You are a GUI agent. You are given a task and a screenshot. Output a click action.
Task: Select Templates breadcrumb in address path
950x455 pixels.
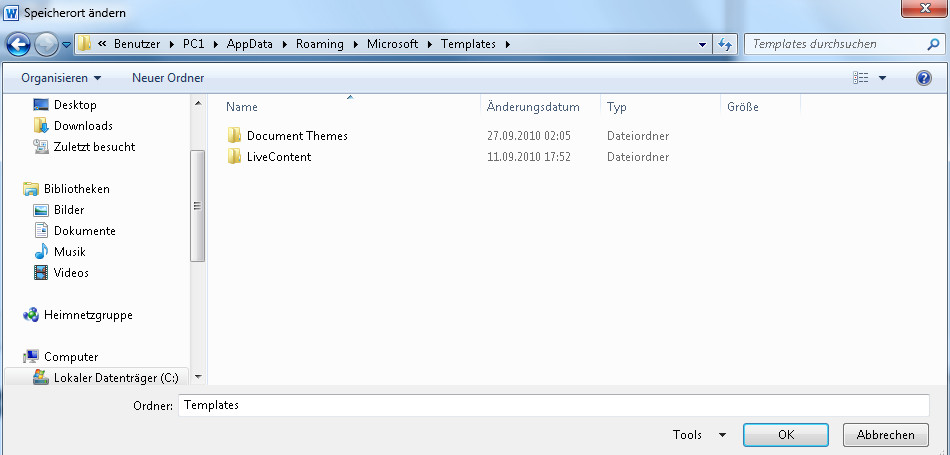(x=468, y=44)
